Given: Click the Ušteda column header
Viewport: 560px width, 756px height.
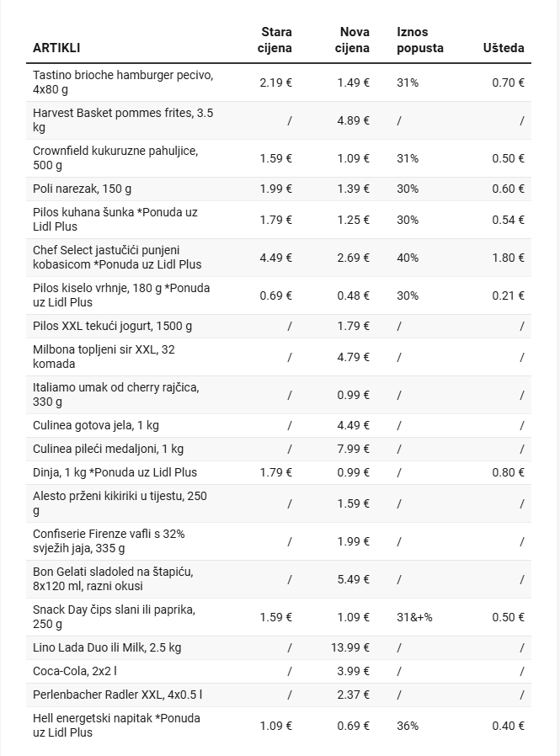Looking at the screenshot, I should coord(504,48).
